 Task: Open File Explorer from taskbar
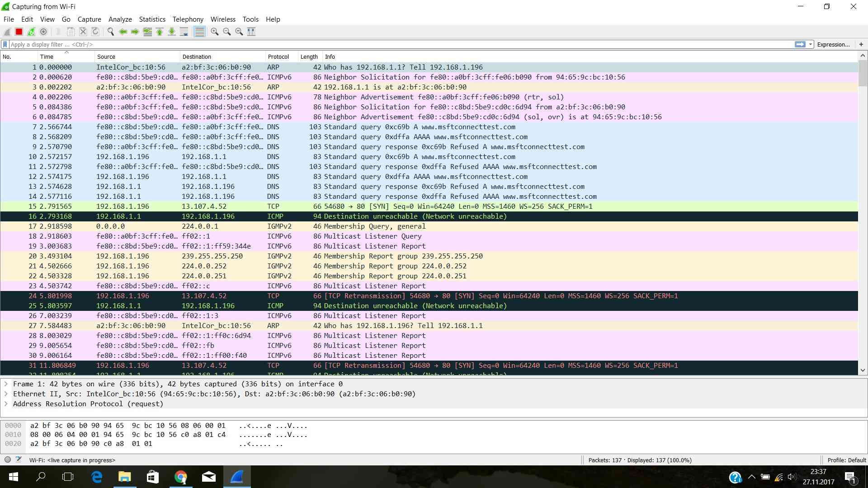124,477
